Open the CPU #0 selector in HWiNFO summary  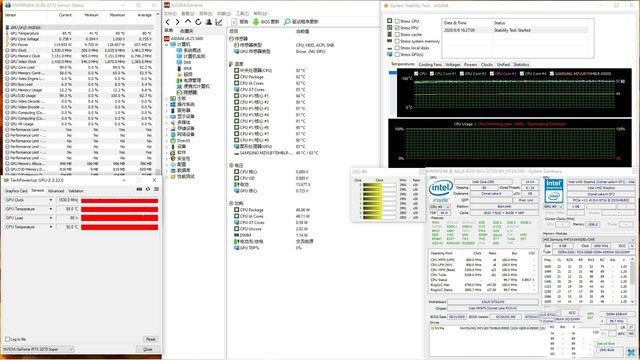(x=440, y=207)
